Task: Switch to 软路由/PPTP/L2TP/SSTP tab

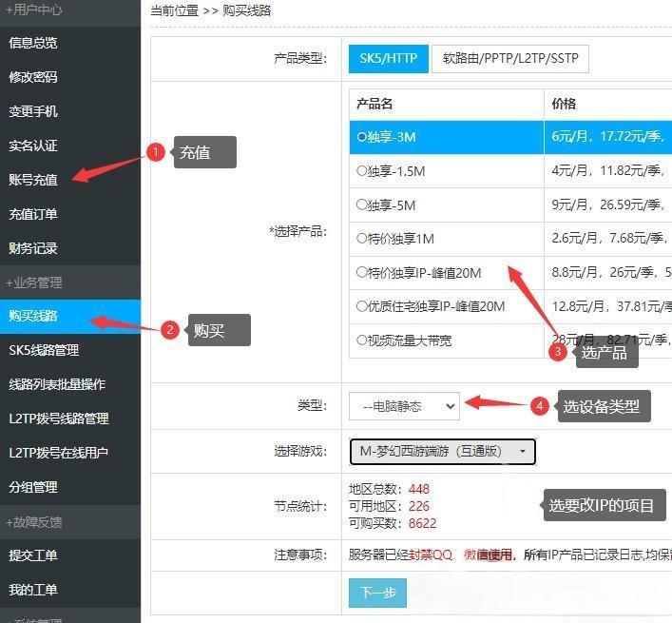Action: [510, 58]
